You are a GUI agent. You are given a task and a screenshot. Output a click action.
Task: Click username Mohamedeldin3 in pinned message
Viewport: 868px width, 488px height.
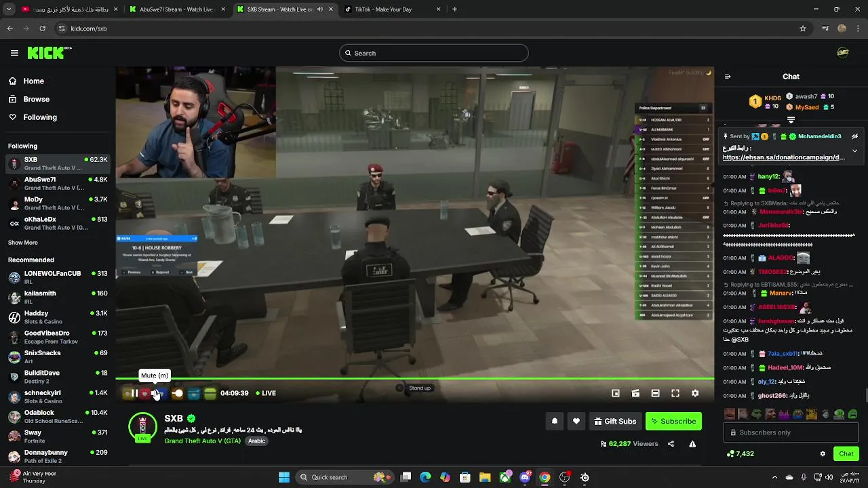tap(819, 136)
